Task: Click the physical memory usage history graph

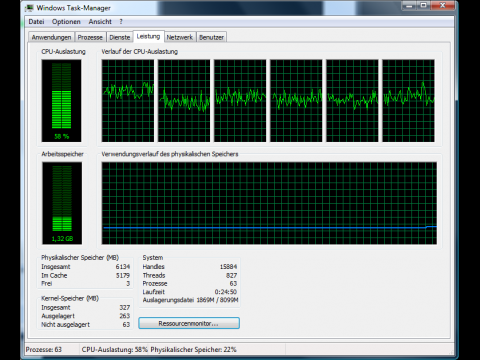Action: point(269,203)
